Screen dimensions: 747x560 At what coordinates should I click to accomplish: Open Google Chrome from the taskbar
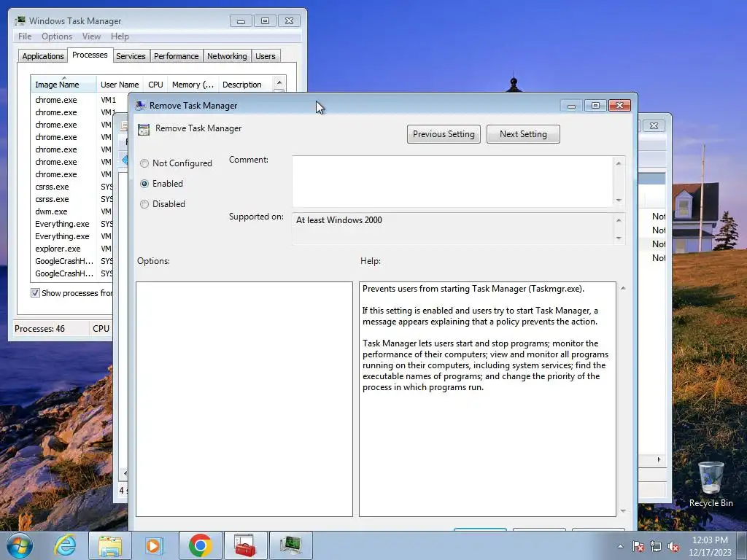tap(201, 545)
